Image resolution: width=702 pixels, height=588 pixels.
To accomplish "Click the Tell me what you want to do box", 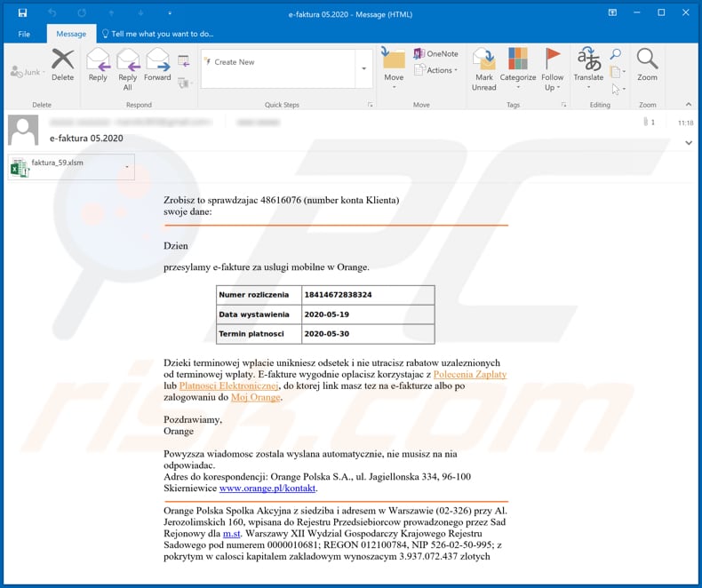I will click(x=158, y=34).
